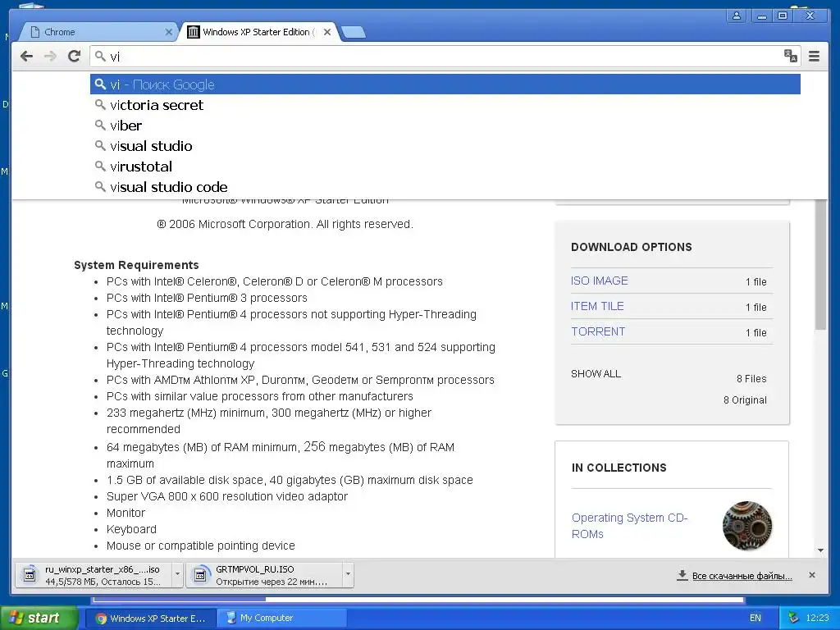Screen dimensions: 840x630
Task: Open a new tab with the new-tab button
Action: coord(354,32)
